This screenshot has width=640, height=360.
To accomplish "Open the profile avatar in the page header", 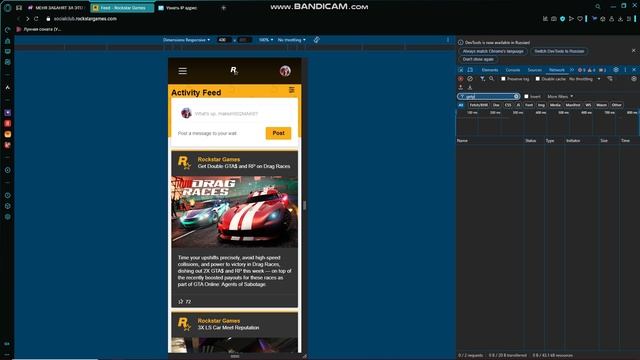I will click(x=285, y=71).
